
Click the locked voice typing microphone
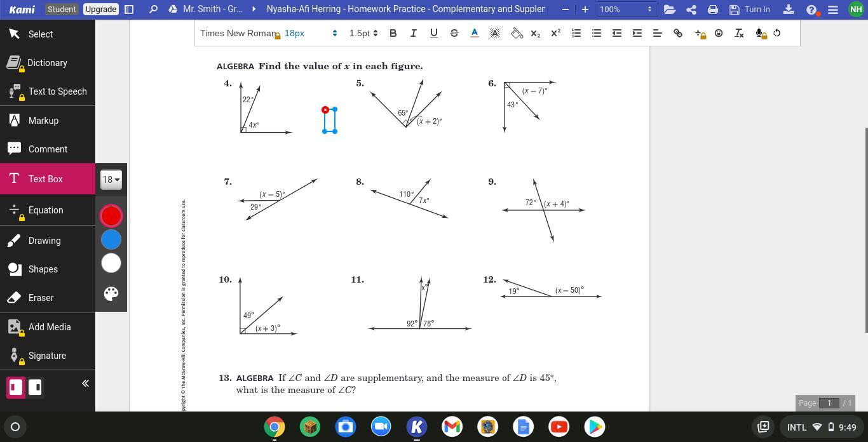761,34
